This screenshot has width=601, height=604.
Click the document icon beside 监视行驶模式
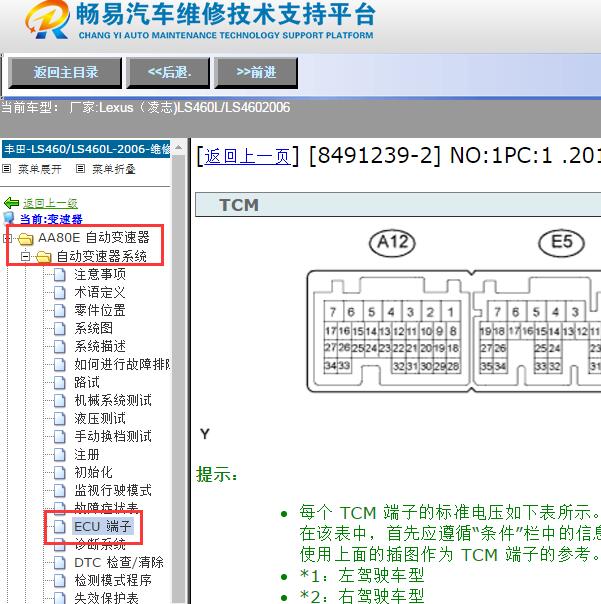tap(59, 491)
